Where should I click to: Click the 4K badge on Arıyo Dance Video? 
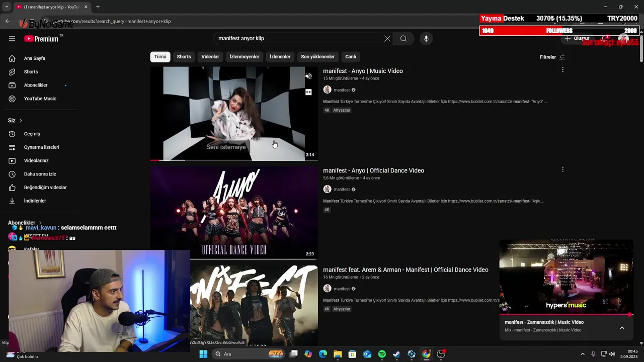327,210
